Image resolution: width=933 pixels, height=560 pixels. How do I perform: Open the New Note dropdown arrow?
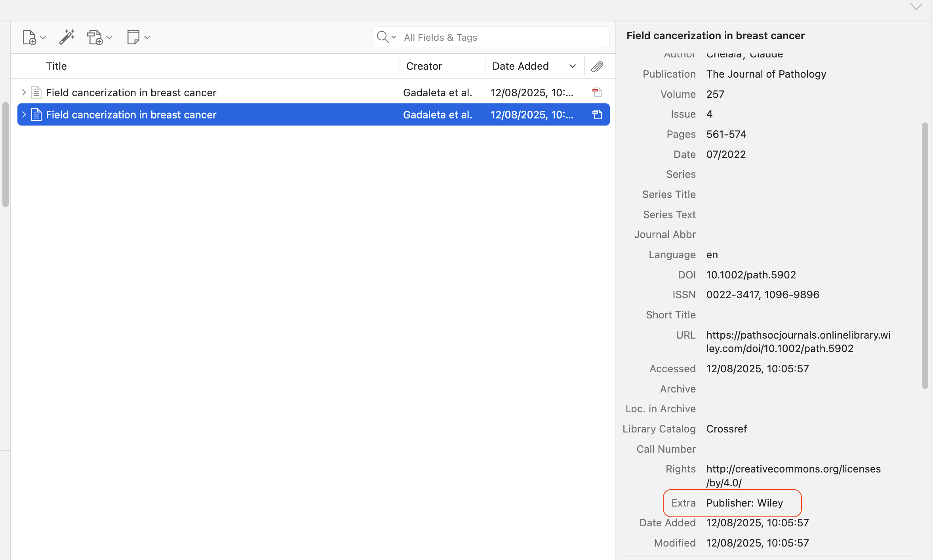click(x=147, y=38)
